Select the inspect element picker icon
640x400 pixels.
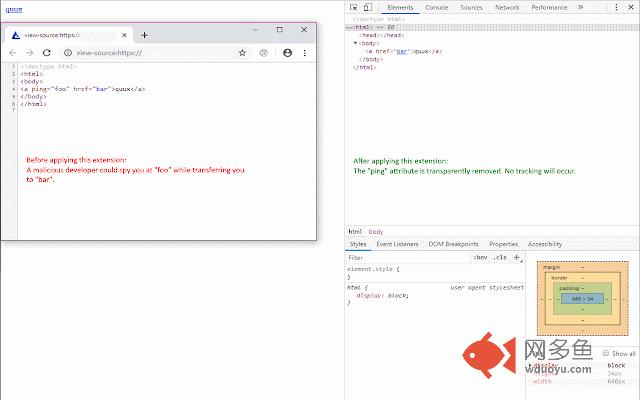coord(354,7)
